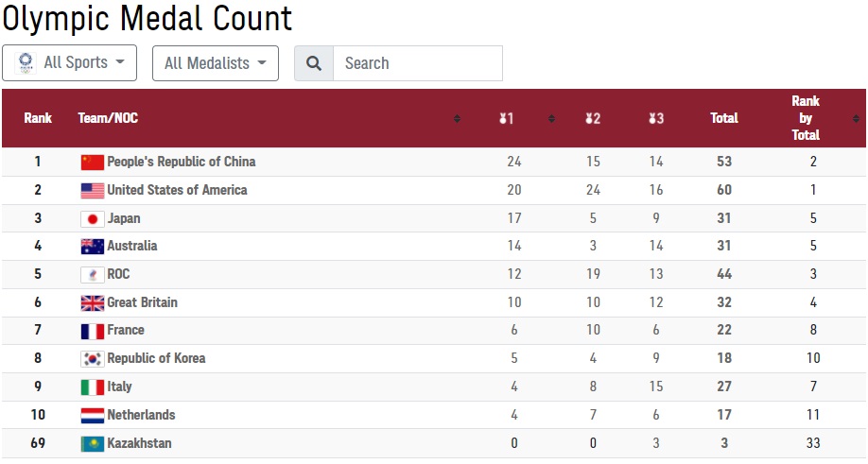Viewport: 868px width, 464px height.
Task: Open the Netherlands team link
Action: pos(141,415)
